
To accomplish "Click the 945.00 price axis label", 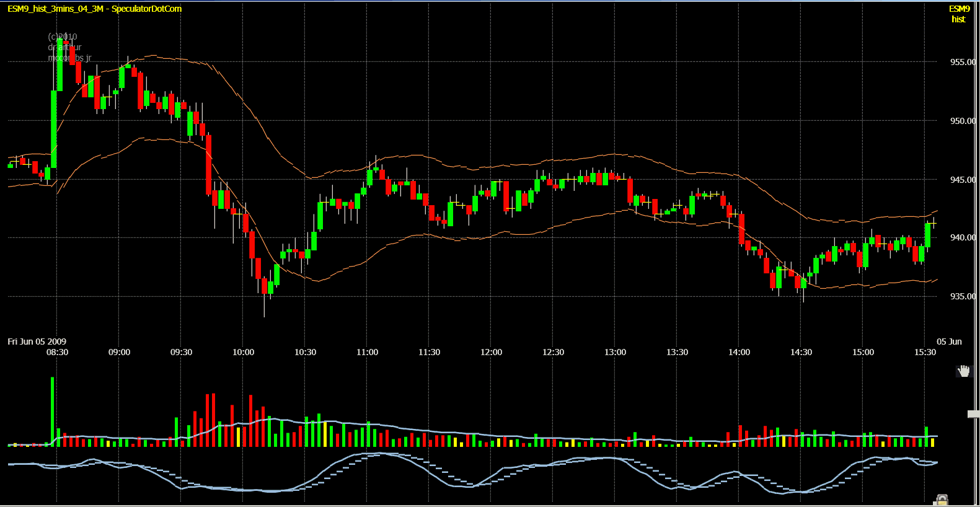I will click(x=963, y=180).
